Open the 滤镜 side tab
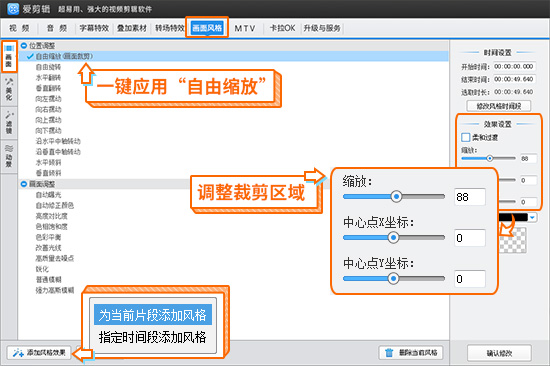The width and height of the screenshot is (550, 366). click(9, 122)
